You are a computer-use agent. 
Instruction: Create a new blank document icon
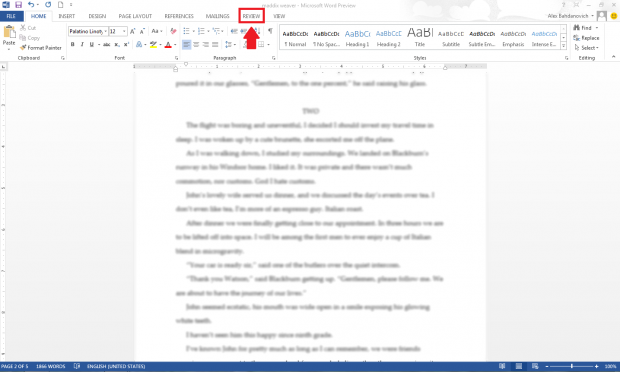[x=60, y=5]
